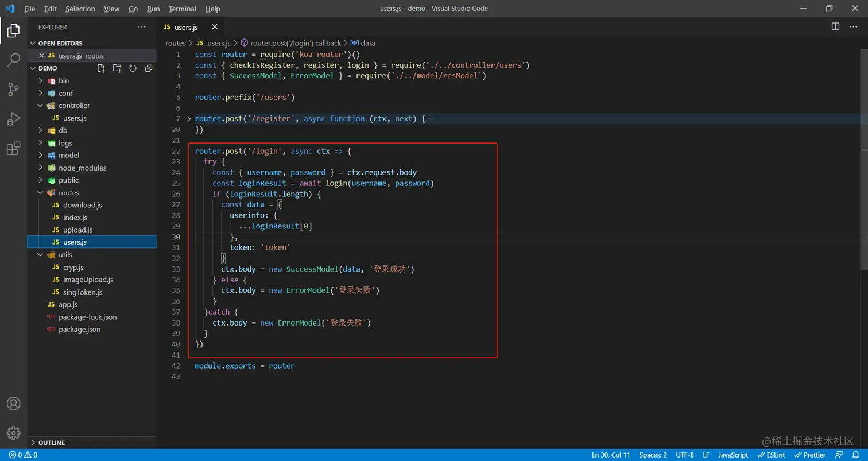Open cryp.js in utils folder
This screenshot has height=461, width=868.
(x=73, y=267)
